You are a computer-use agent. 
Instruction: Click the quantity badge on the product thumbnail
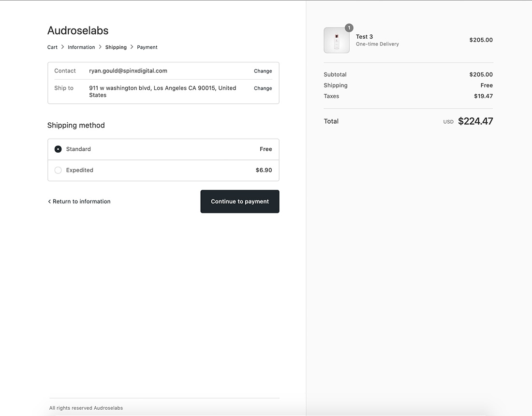349,28
